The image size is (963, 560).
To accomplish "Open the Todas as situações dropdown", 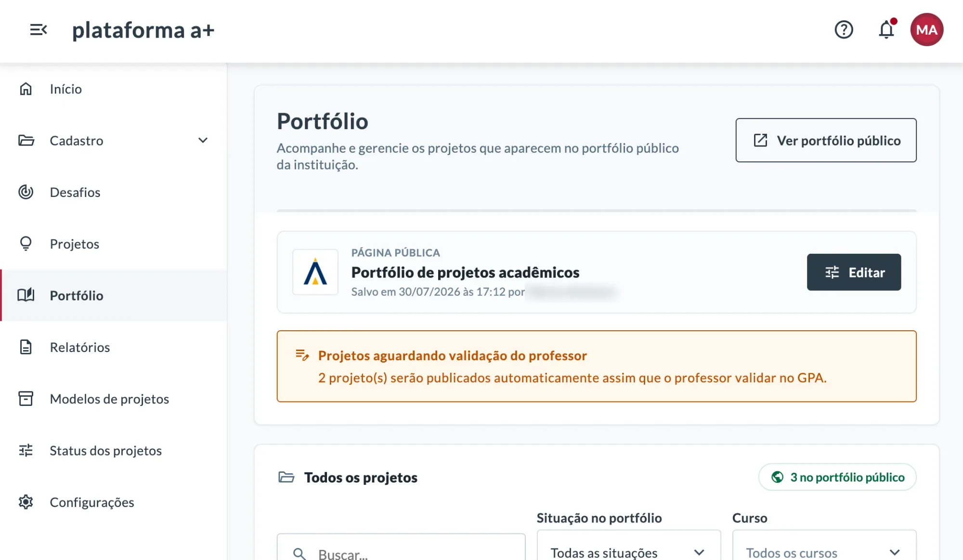I will (x=628, y=545).
